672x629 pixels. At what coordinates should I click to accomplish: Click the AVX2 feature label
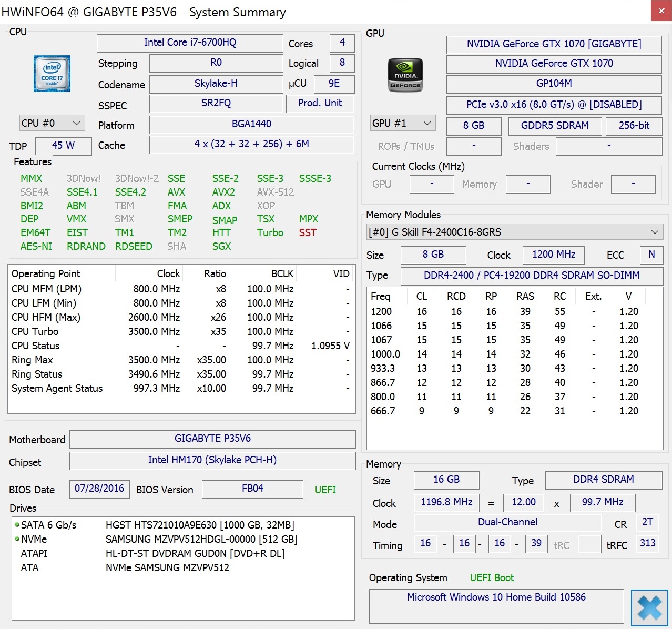pyautogui.click(x=223, y=192)
